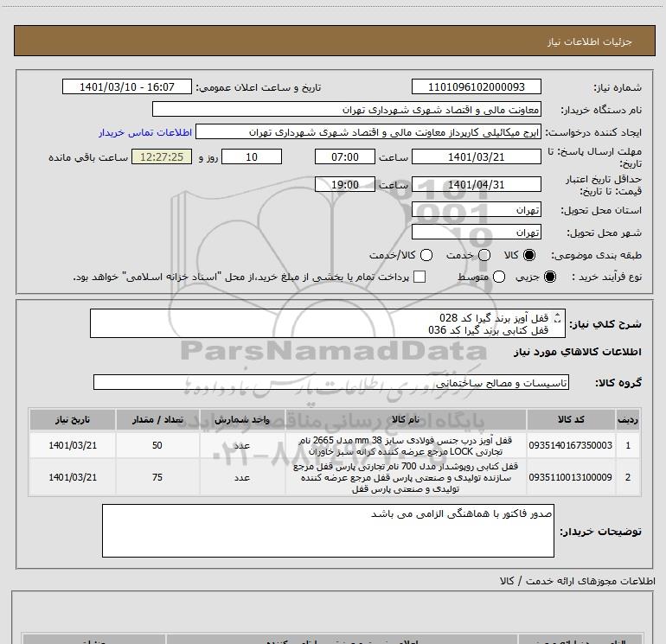Click the announcement date field 1401/03/10 - 16:07
666x644 pixels.
pyautogui.click(x=127, y=86)
